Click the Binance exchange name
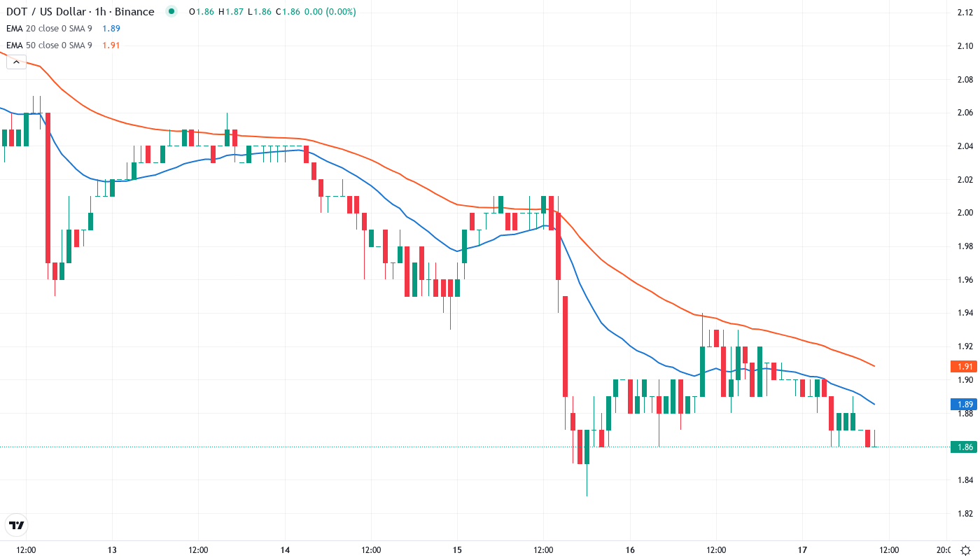Image resolution: width=980 pixels, height=560 pixels. click(x=135, y=11)
